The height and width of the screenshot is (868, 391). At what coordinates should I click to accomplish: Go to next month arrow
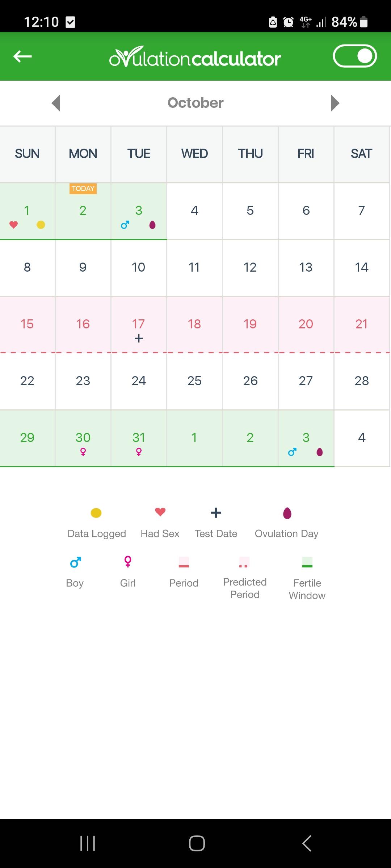pos(335,103)
